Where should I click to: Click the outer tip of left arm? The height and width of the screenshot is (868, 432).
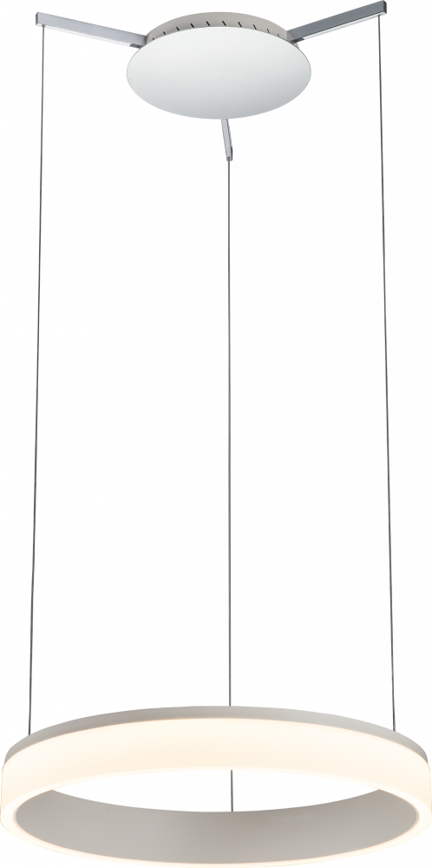40,19
